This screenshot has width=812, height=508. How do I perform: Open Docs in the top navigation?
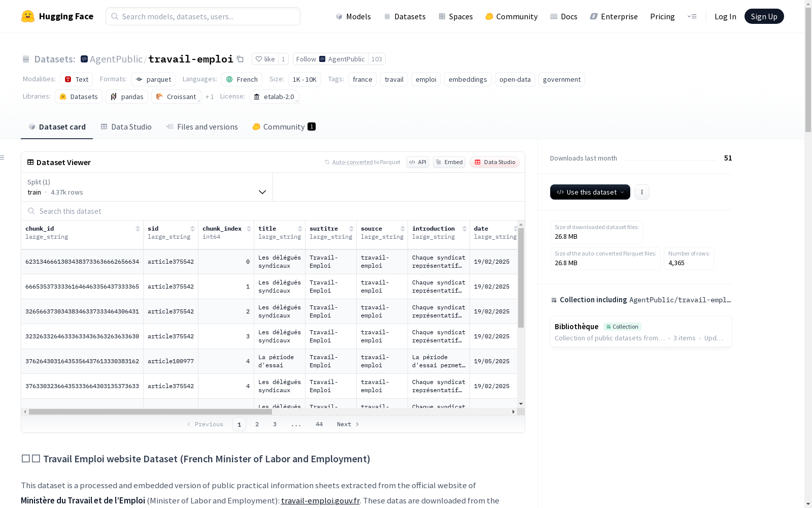click(x=564, y=16)
